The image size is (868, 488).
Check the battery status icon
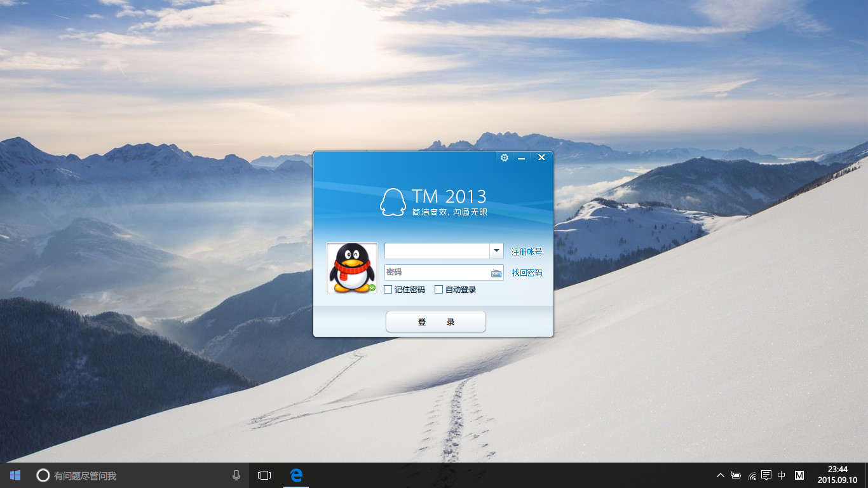pos(736,475)
